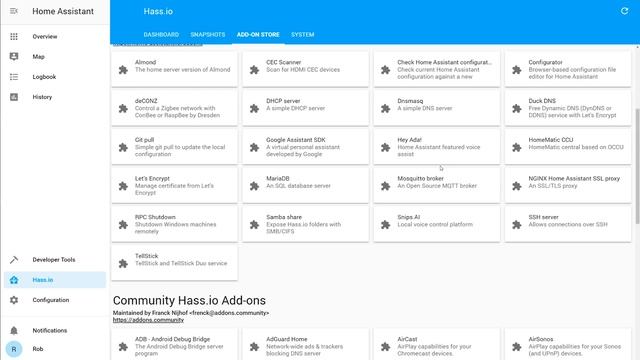Click the TellStick puzzle icon
Viewport: 640px width, 360px height.
(x=123, y=264)
